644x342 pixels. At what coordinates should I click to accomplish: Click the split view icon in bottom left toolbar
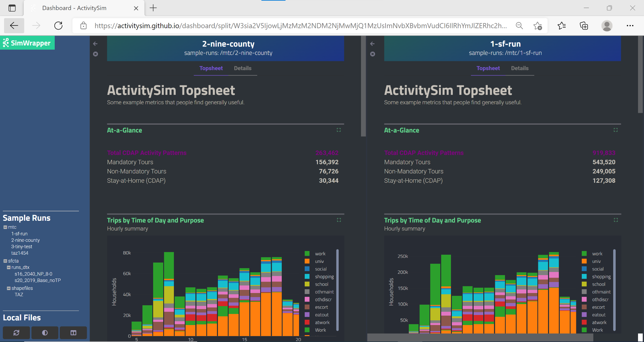click(x=73, y=333)
